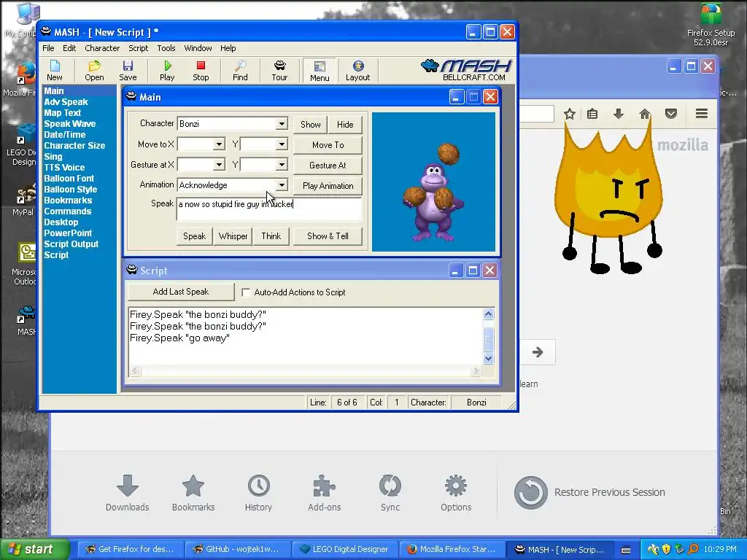Open History on Firefox start page
This screenshot has width=747, height=560.
click(x=259, y=494)
